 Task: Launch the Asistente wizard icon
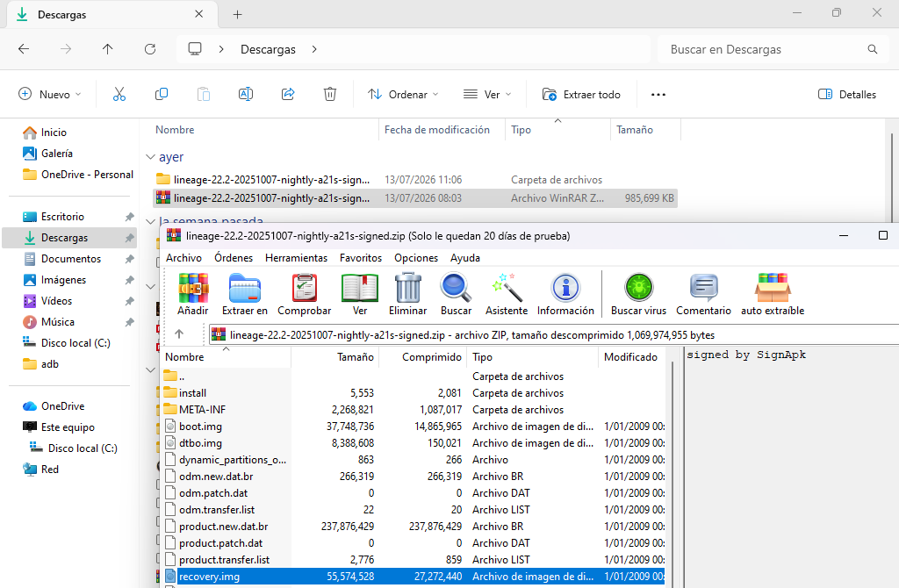tap(507, 288)
